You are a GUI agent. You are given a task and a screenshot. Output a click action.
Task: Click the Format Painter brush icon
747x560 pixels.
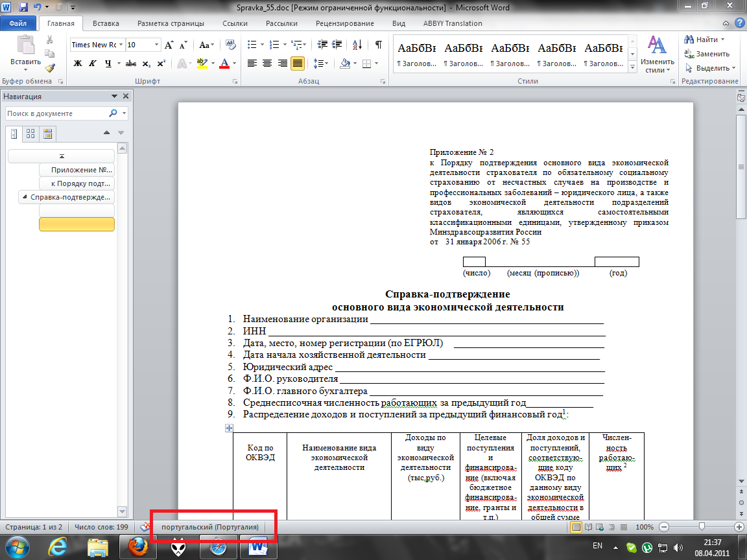click(x=50, y=67)
